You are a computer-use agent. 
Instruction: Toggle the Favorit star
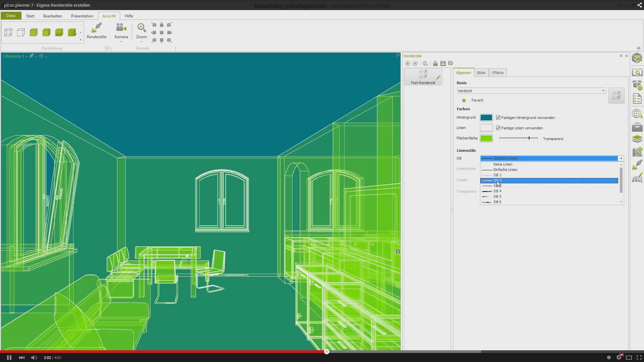coord(464,100)
